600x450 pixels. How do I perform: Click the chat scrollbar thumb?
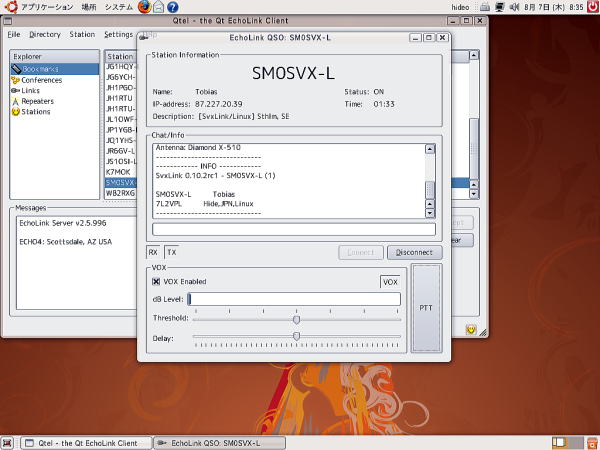(x=430, y=190)
